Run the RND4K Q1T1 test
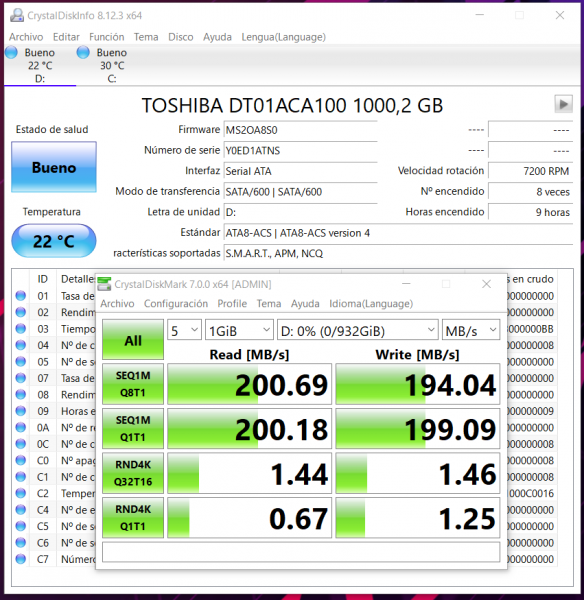 [x=133, y=518]
